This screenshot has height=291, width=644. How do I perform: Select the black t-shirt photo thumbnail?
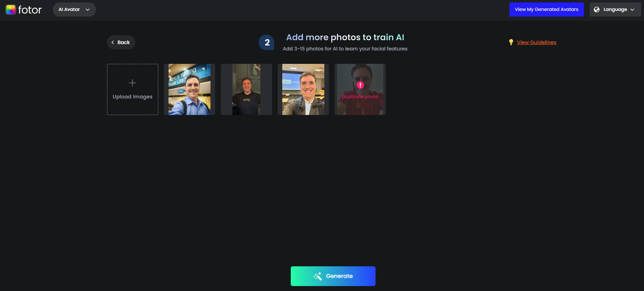pos(246,89)
